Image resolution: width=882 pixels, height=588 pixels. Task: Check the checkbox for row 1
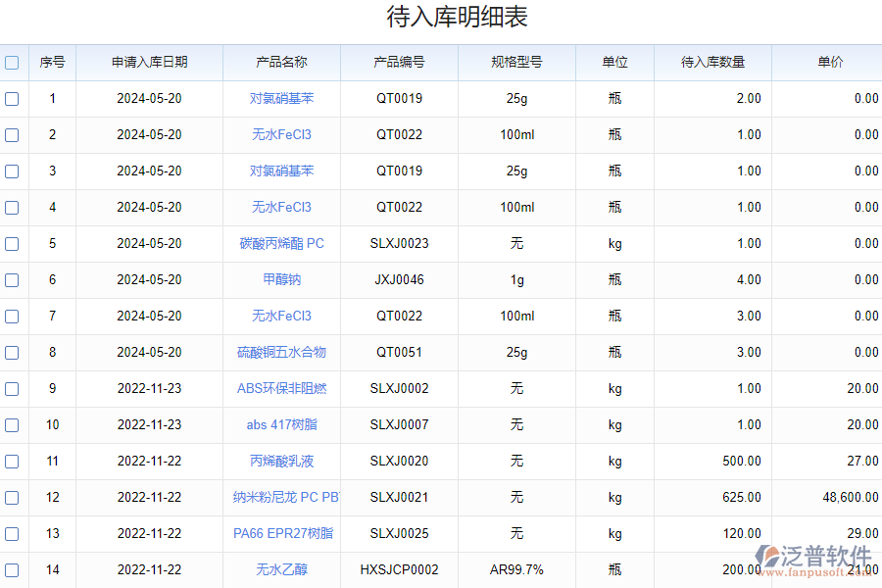(13, 98)
